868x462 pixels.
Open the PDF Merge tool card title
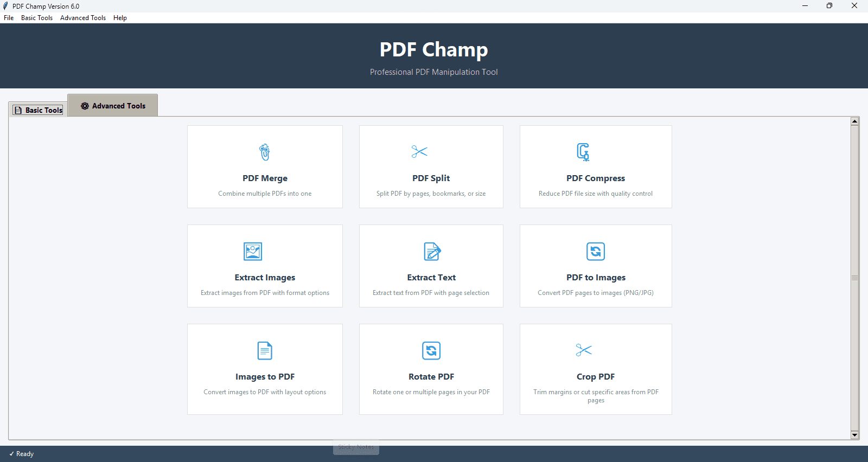tap(265, 178)
